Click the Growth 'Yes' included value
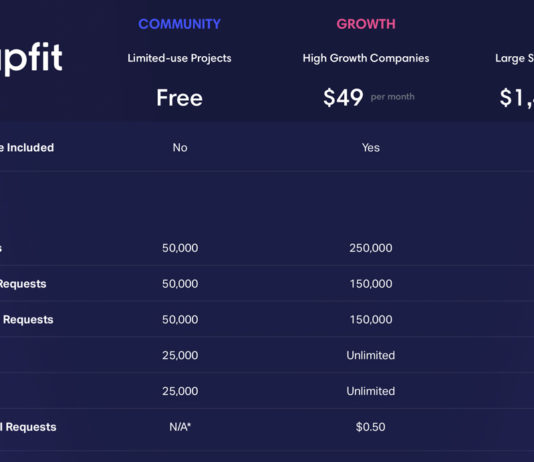534x462 pixels. tap(371, 148)
